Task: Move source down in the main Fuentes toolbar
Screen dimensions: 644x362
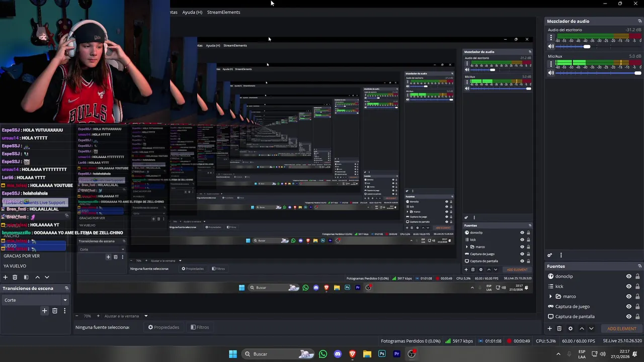Action: click(x=591, y=328)
